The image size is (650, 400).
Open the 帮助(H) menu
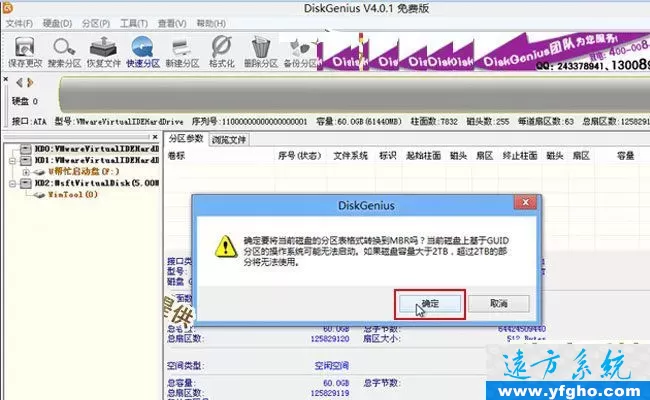click(211, 23)
